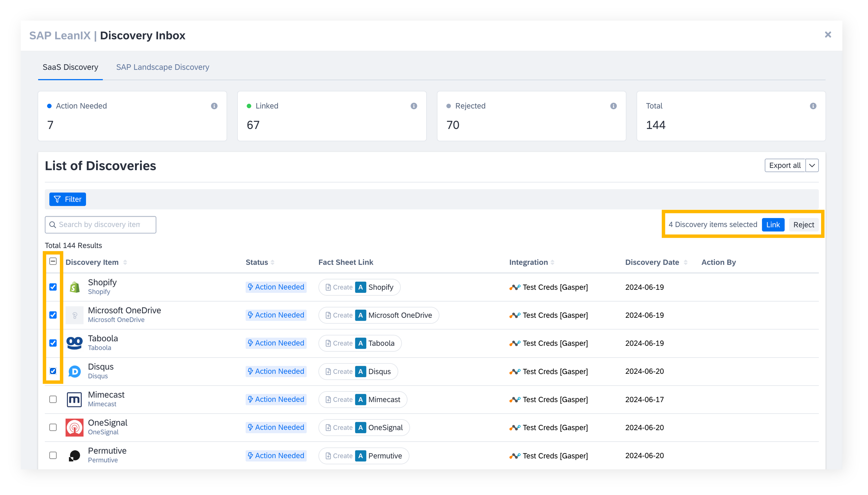Click the Fact Sheet Link column header

click(x=346, y=262)
